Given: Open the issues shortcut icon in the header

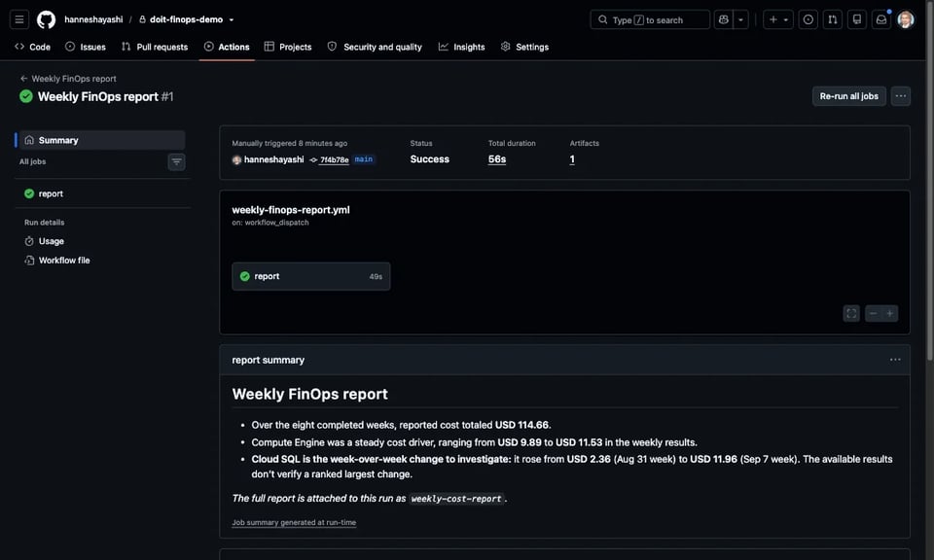Looking at the screenshot, I should click(808, 19).
